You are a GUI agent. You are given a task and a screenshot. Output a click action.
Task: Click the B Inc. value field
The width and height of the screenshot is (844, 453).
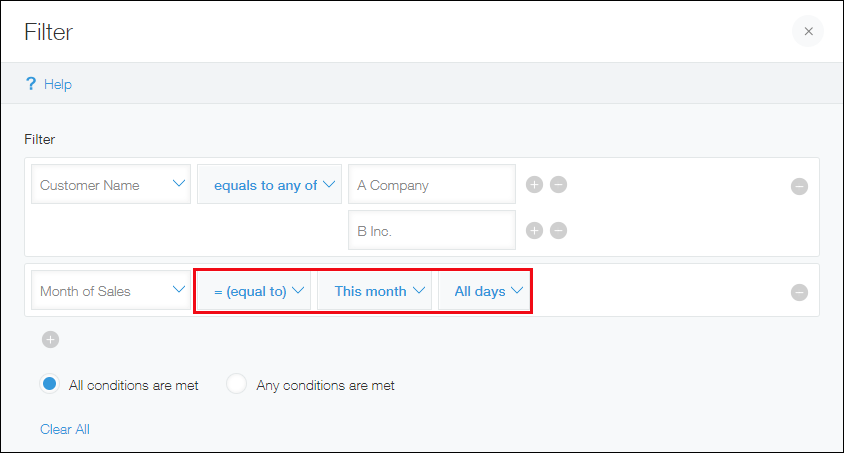click(x=431, y=231)
